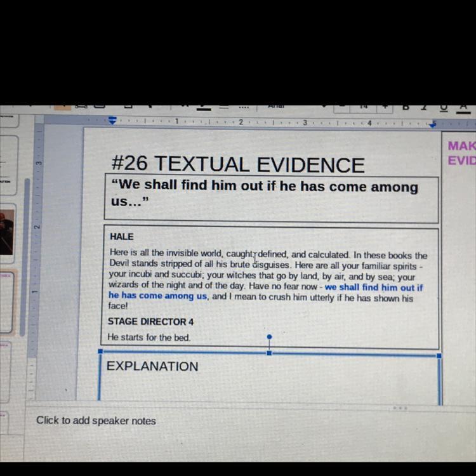476x476 pixels.
Task: Click the quote box "We shall find him out"
Action: coord(271,198)
